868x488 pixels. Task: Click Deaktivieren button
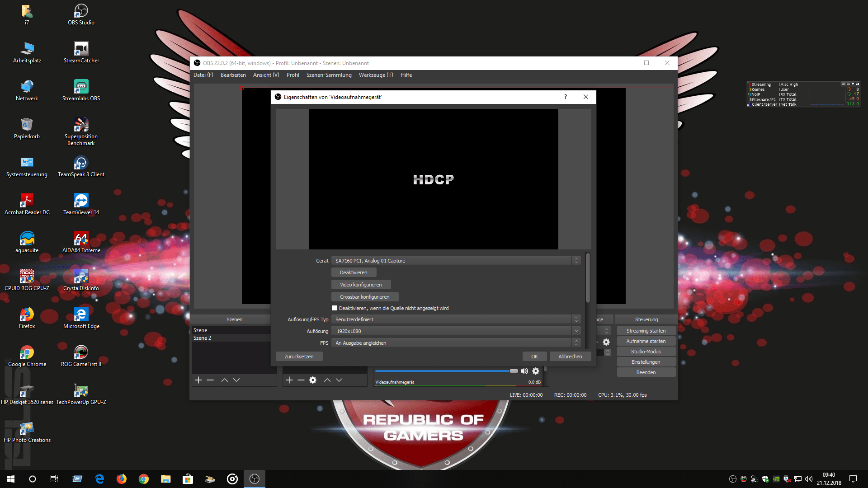tap(354, 272)
